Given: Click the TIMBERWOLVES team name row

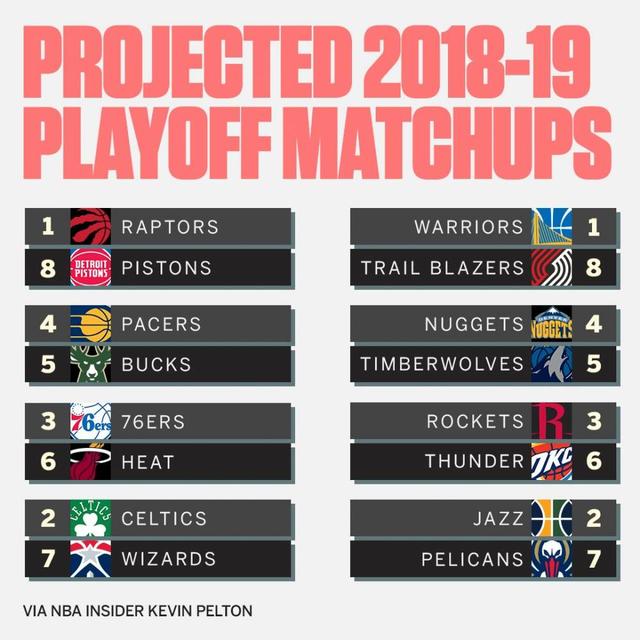Looking at the screenshot, I should pyautogui.click(x=483, y=364).
